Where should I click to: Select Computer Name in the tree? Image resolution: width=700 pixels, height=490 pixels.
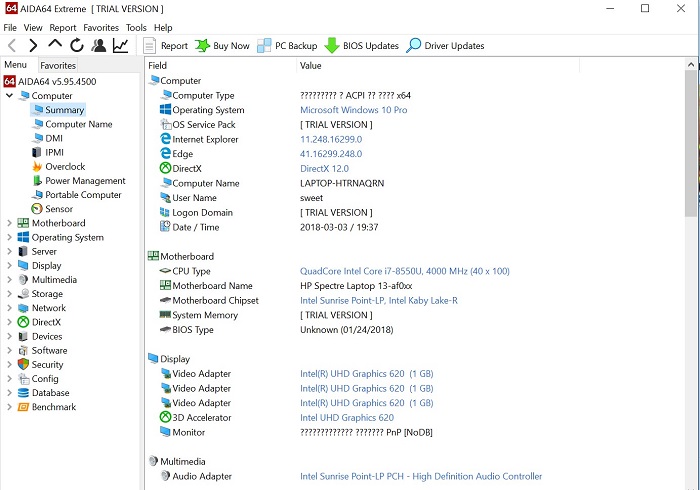pos(72,124)
